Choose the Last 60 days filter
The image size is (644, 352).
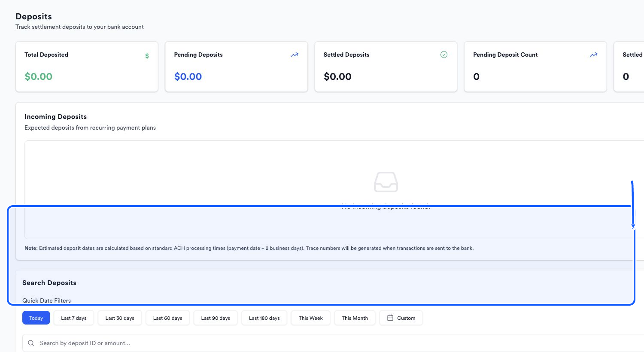coord(168,318)
